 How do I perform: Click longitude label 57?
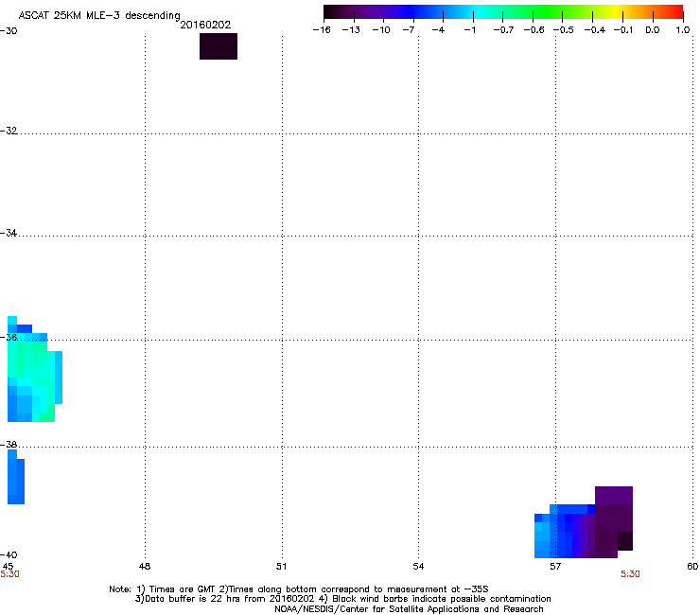pos(555,566)
